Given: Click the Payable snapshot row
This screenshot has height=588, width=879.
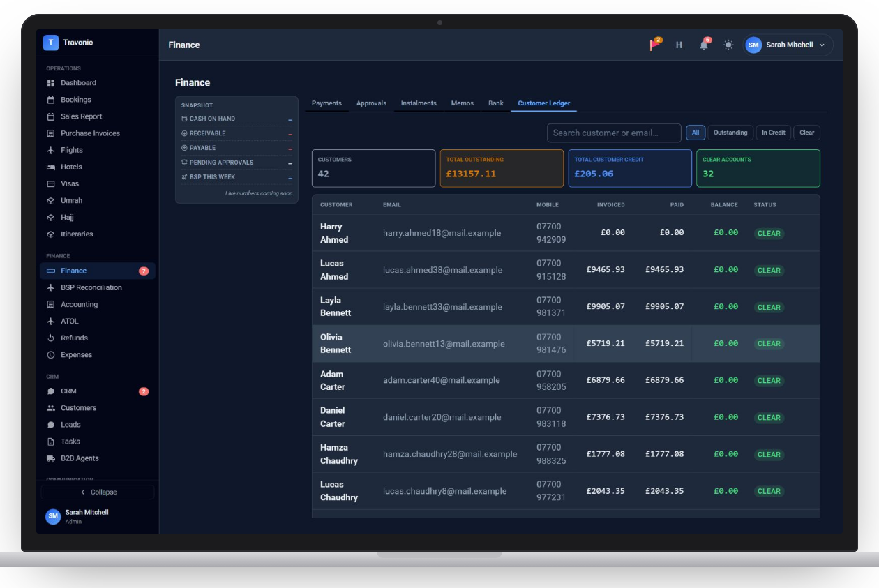Looking at the screenshot, I should [236, 148].
